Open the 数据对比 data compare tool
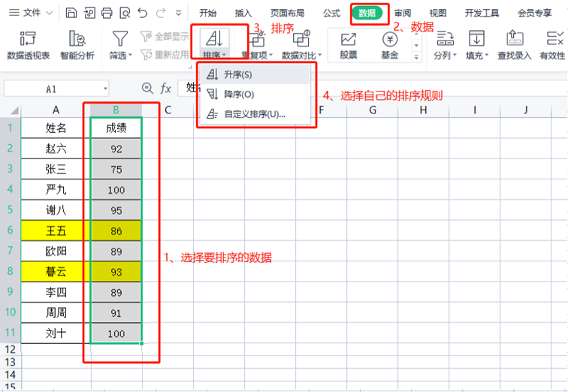 [301, 45]
